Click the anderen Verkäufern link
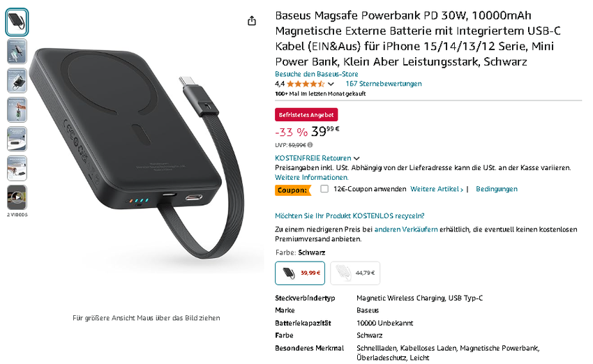The width and height of the screenshot is (593, 364). [406, 229]
